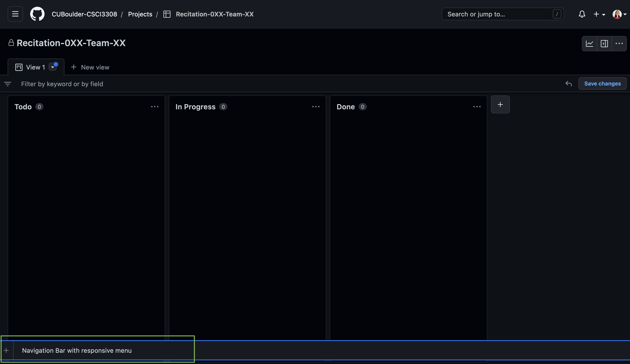Open project more options ellipsis menu

(619, 43)
